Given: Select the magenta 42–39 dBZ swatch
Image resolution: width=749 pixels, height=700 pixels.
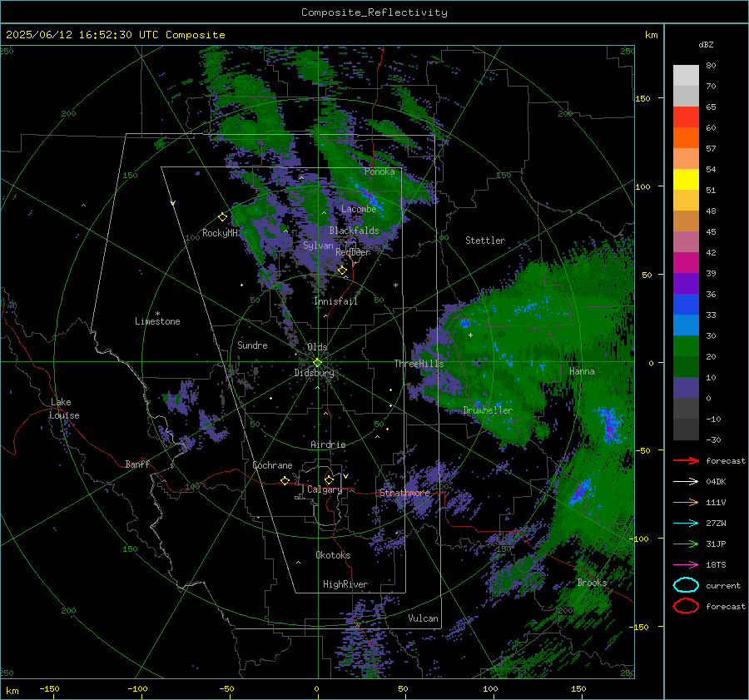Looking at the screenshot, I should click(x=686, y=263).
